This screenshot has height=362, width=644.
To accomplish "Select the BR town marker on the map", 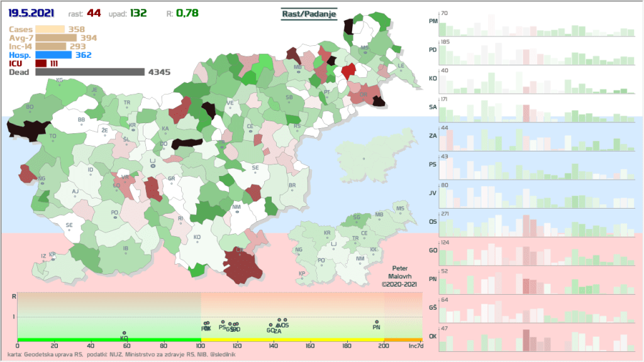I will tap(292, 189).
